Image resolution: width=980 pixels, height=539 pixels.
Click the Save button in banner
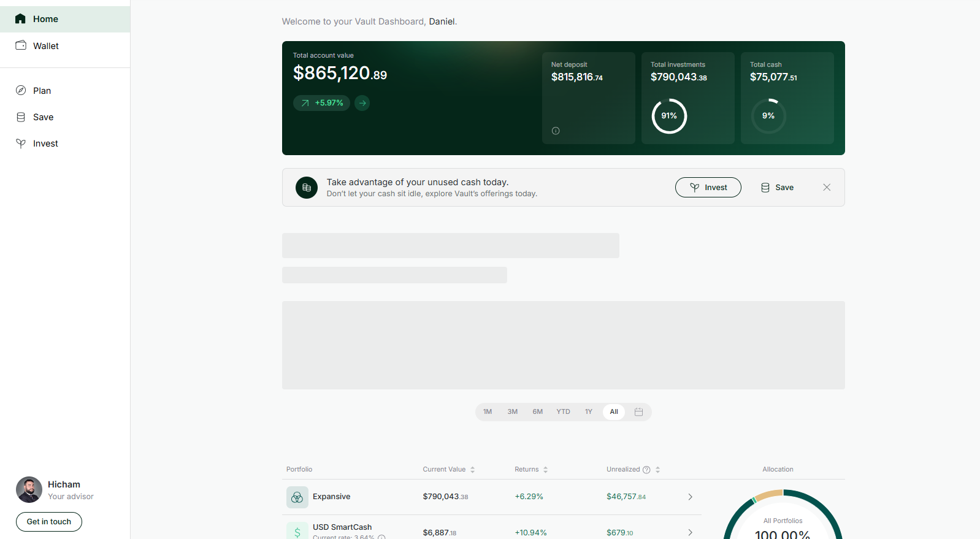pos(777,188)
